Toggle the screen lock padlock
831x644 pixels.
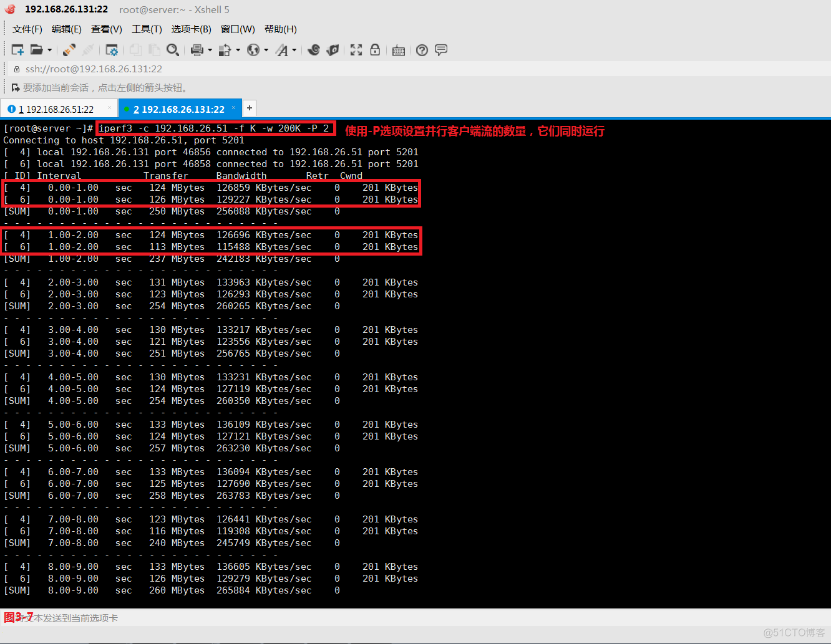375,50
